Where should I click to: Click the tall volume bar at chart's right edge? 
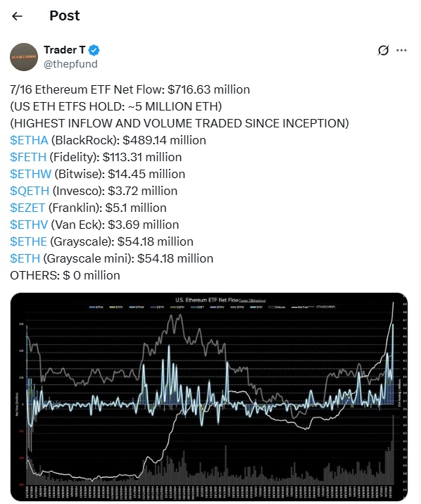pyautogui.click(x=393, y=450)
